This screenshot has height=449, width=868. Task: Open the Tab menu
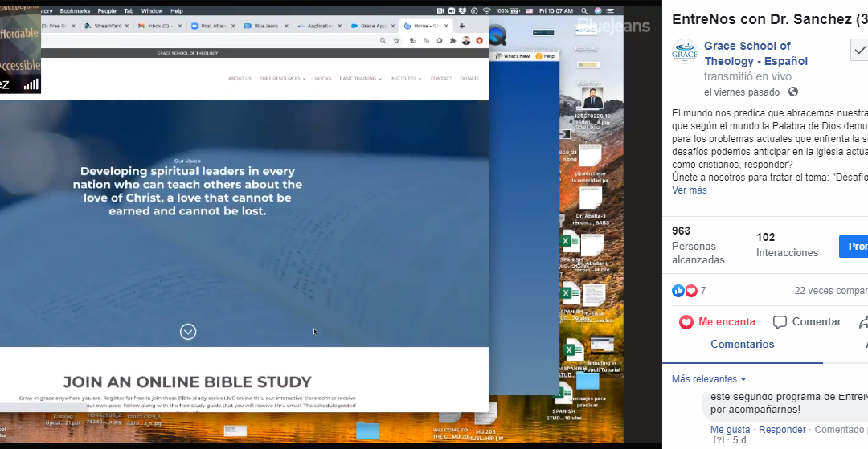129,10
